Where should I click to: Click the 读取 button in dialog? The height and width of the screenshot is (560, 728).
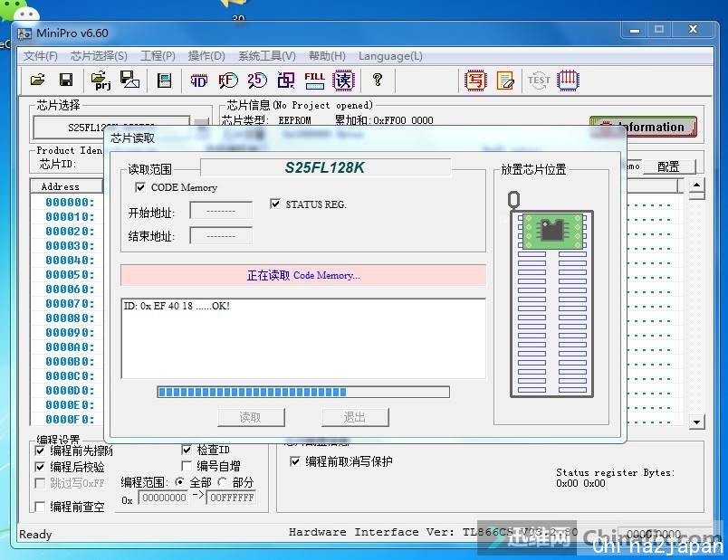click(251, 417)
